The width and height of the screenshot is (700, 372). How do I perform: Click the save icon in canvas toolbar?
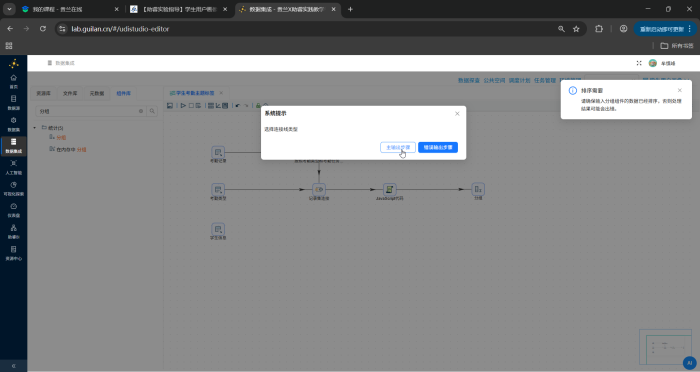[170, 106]
